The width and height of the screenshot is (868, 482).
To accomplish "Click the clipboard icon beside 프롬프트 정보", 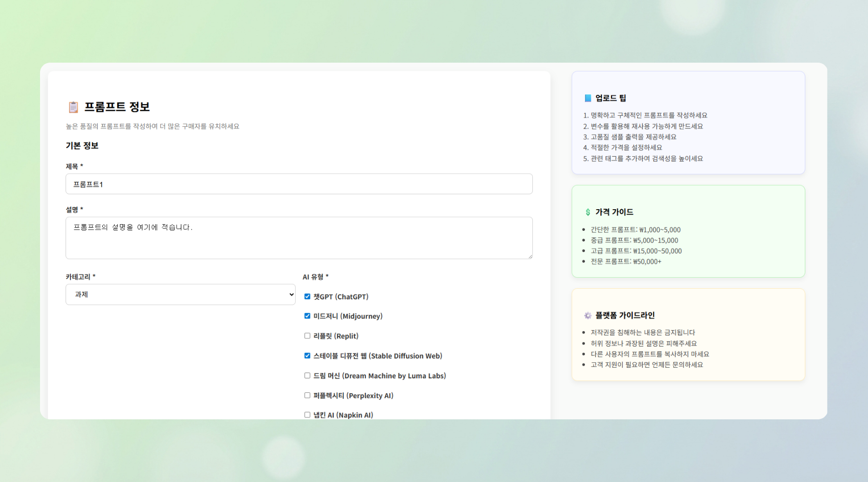I will [x=73, y=107].
